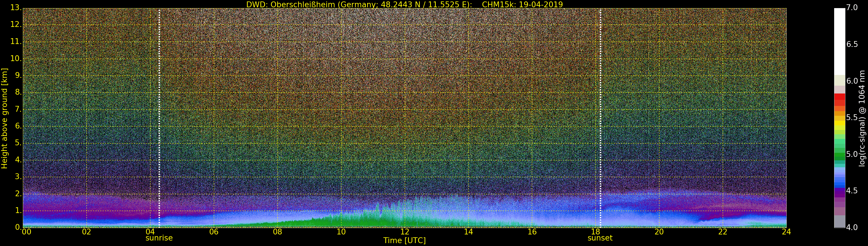Pick the white section of the colorbar
This screenshot has width=868, height=246.
pyautogui.click(x=839, y=41)
